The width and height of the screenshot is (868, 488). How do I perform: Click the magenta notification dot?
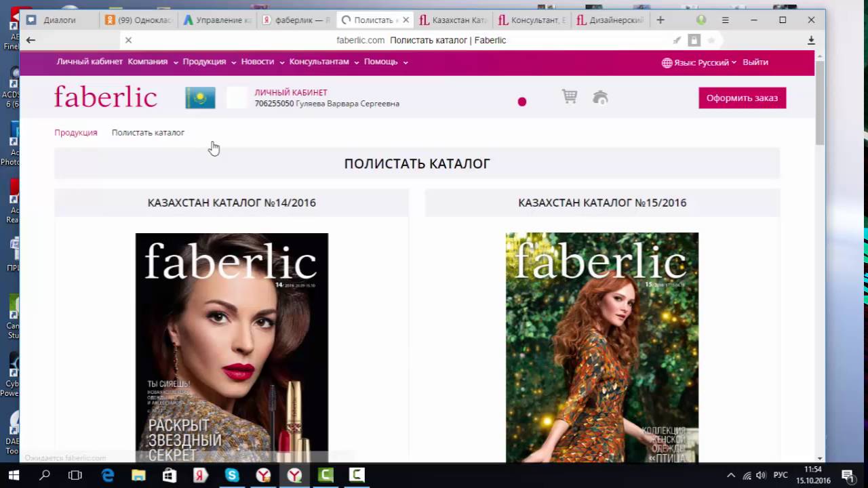522,102
